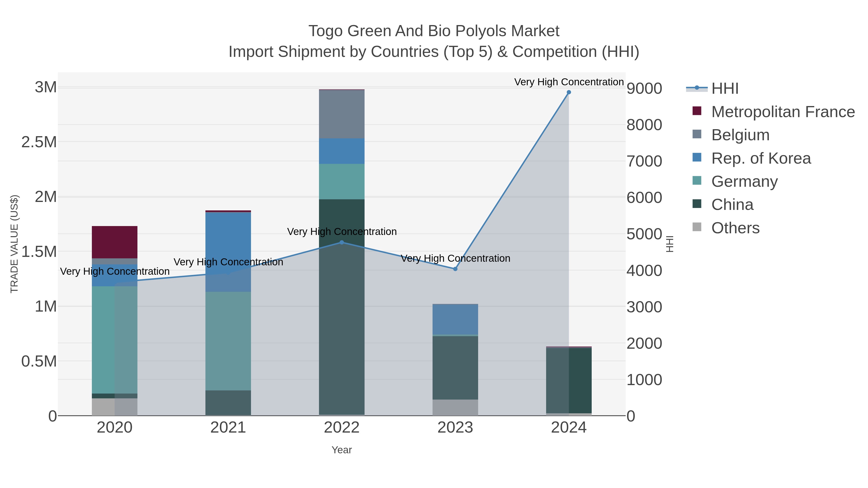868x488 pixels.
Task: Toggle Metropolitan France legend entry
Action: point(773,112)
